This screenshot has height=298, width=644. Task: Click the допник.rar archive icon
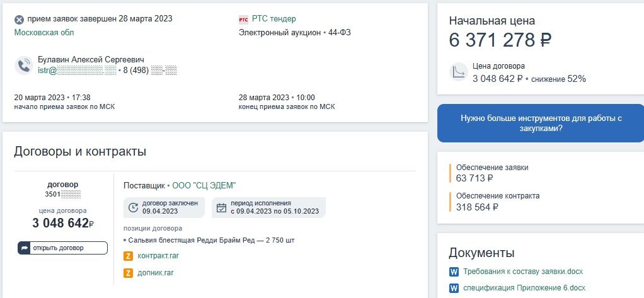tap(129, 273)
